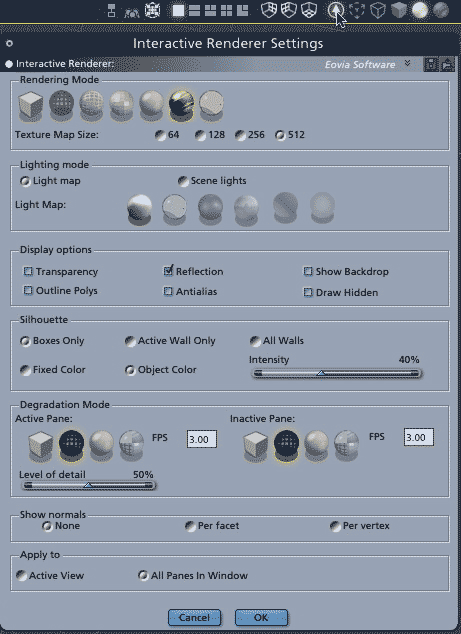Click the single-pane layout toolbar icon
This screenshot has width=461, height=634.
(178, 11)
